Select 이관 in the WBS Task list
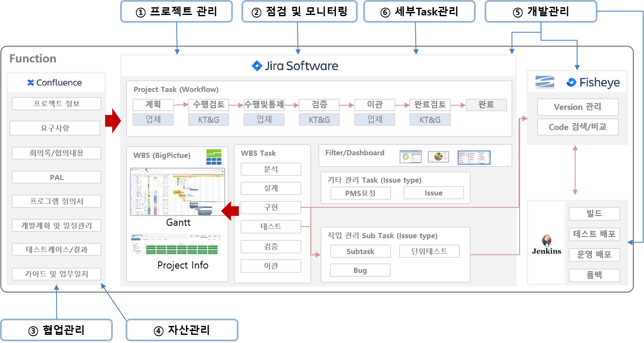Screen dimensions: 644x343 (x=271, y=266)
